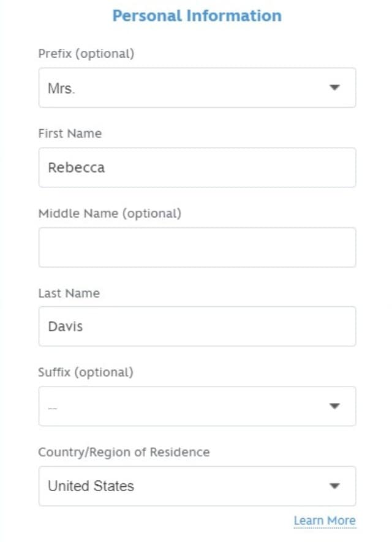Select the Last Name field containing Davis
Image resolution: width=392 pixels, height=542 pixels.
click(x=197, y=326)
